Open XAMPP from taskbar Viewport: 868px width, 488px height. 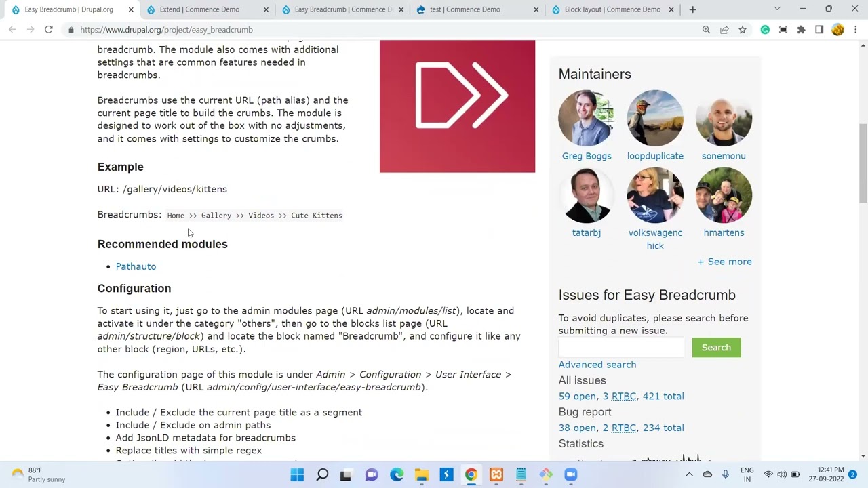tap(496, 474)
